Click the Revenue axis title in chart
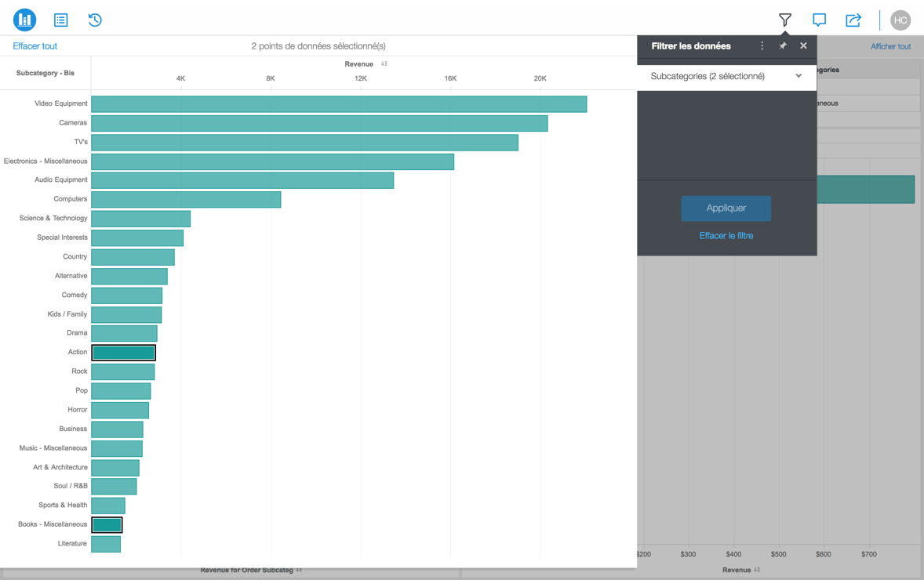Viewport: 924px width, 580px height. click(359, 64)
